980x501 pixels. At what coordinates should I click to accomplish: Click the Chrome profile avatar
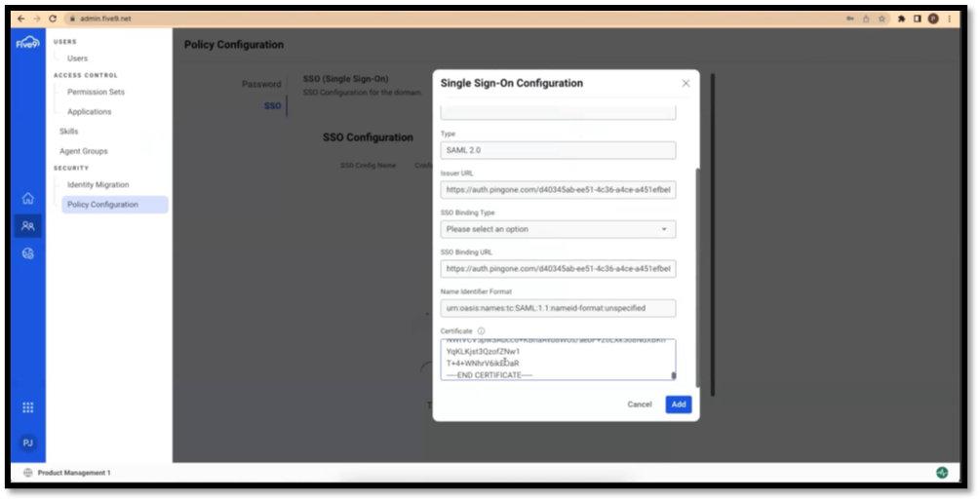coord(933,19)
